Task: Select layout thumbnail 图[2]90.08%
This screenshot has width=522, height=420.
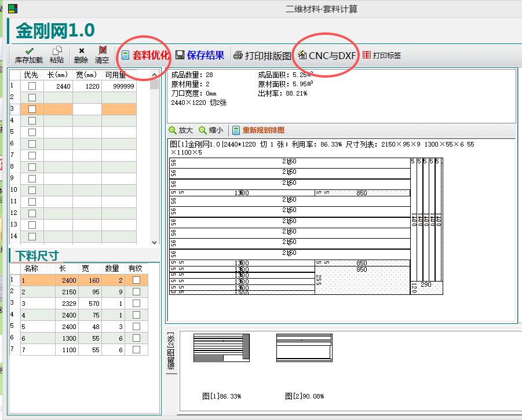Action: click(x=305, y=348)
